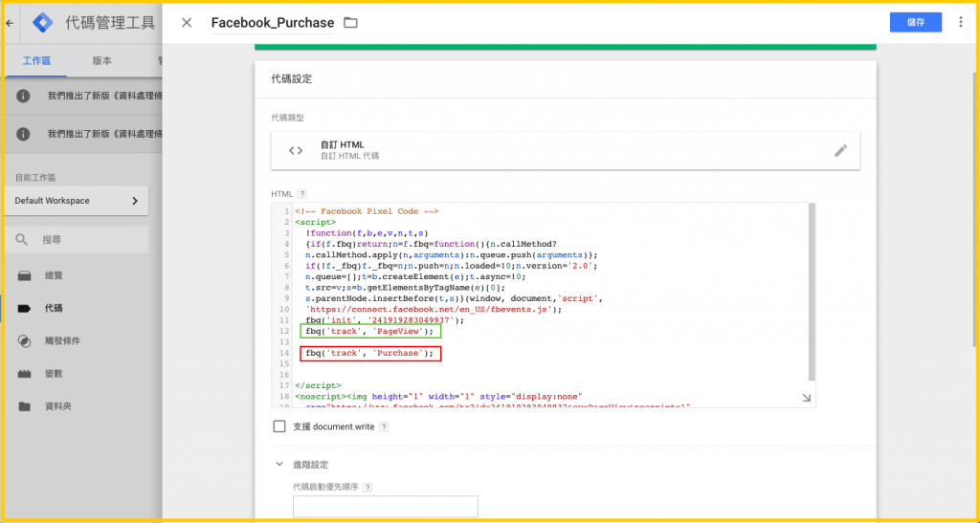Click the HTML editor vertical scrollbar
This screenshot has width=980, height=523.
pos(812,291)
